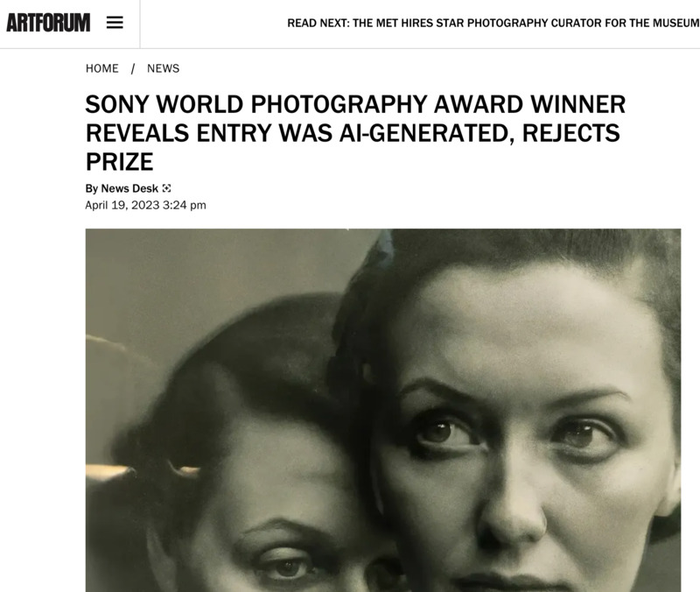Click the News Desk author link

pos(129,188)
